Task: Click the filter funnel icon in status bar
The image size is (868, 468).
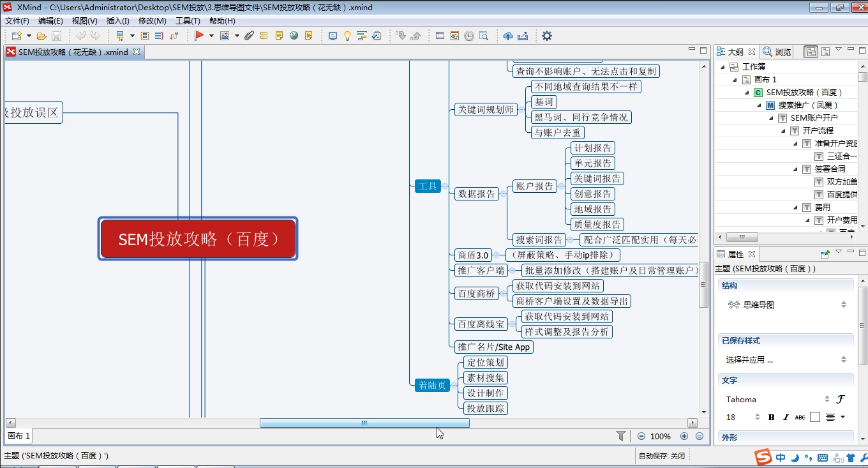Action: click(x=621, y=436)
